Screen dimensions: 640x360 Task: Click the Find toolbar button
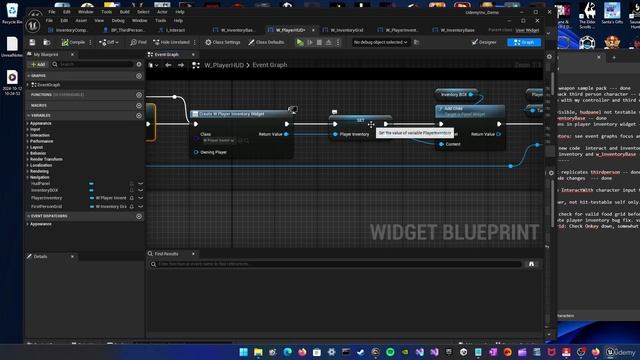point(138,42)
